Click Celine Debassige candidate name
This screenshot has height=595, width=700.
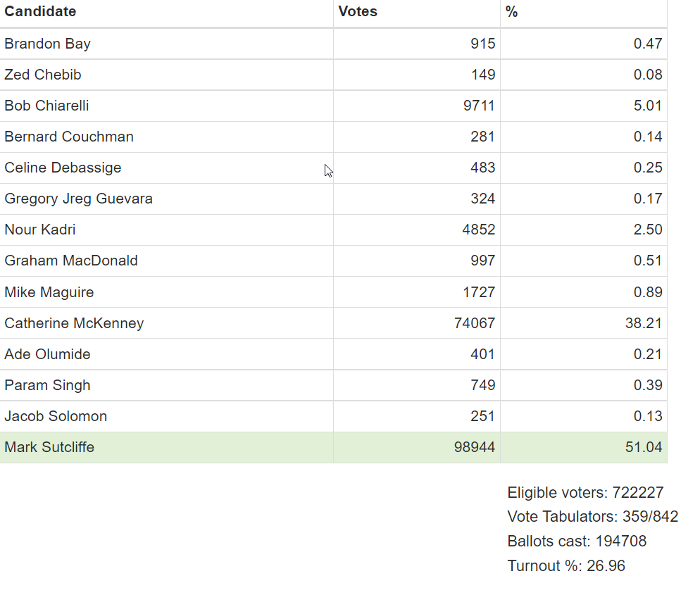tap(63, 168)
